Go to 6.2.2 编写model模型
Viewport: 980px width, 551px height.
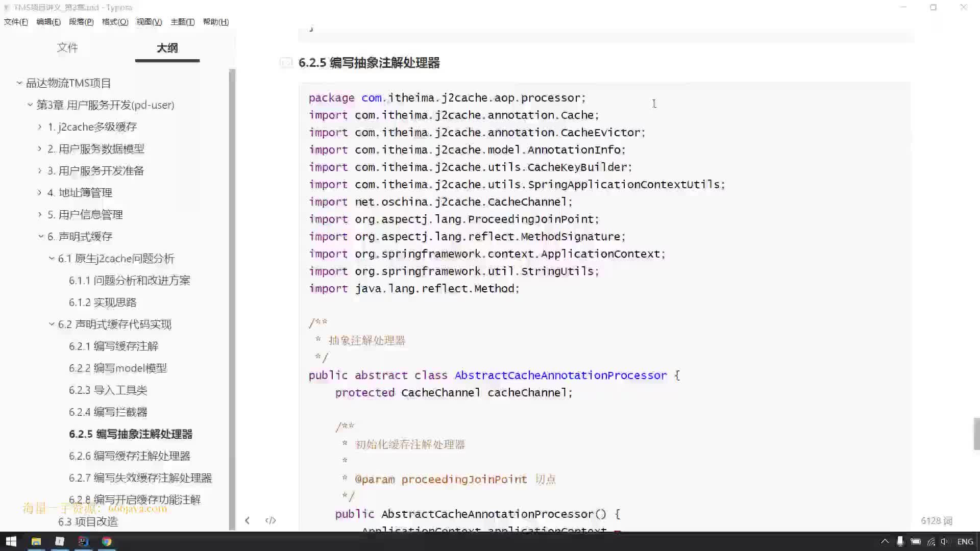[118, 368]
